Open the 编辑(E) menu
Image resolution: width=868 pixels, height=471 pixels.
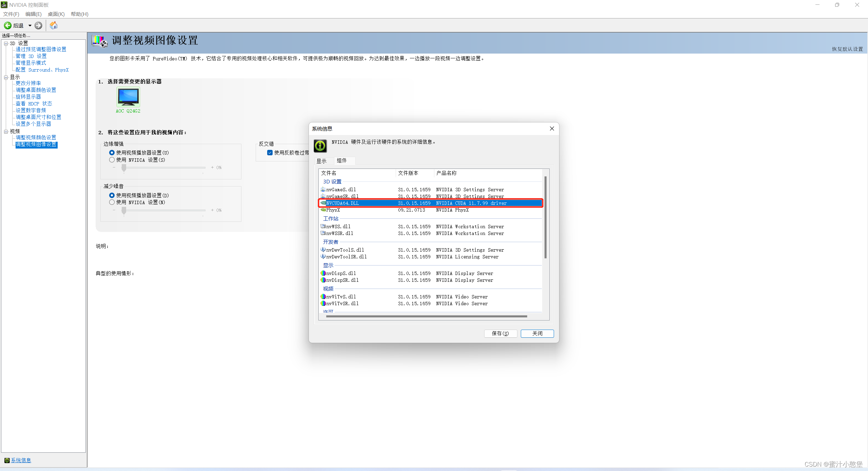(34, 14)
